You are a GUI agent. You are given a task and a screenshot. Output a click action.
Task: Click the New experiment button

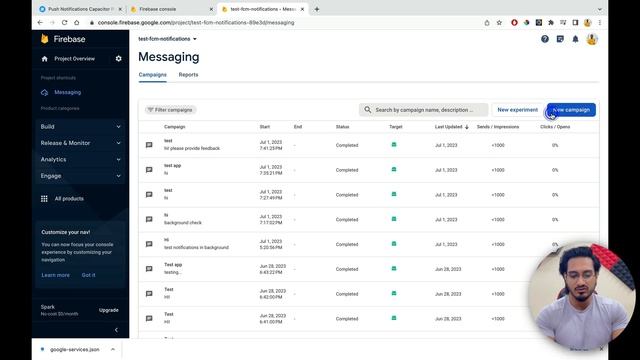[518, 110]
